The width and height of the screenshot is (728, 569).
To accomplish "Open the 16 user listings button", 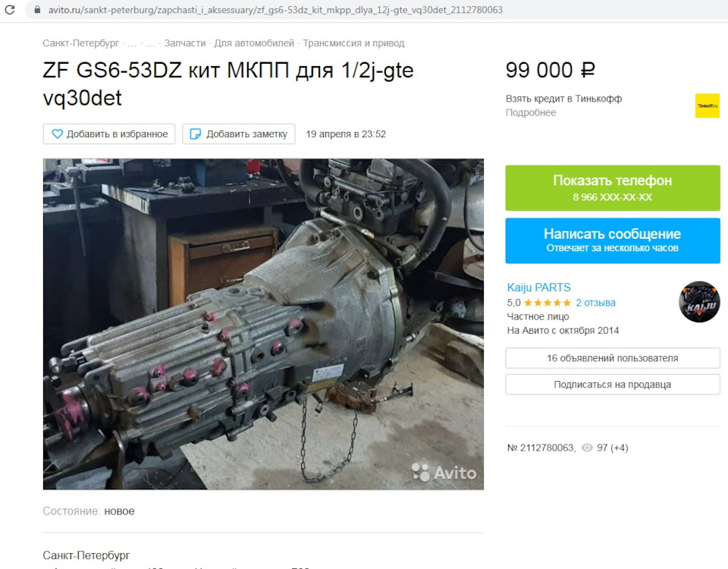I will tap(613, 358).
